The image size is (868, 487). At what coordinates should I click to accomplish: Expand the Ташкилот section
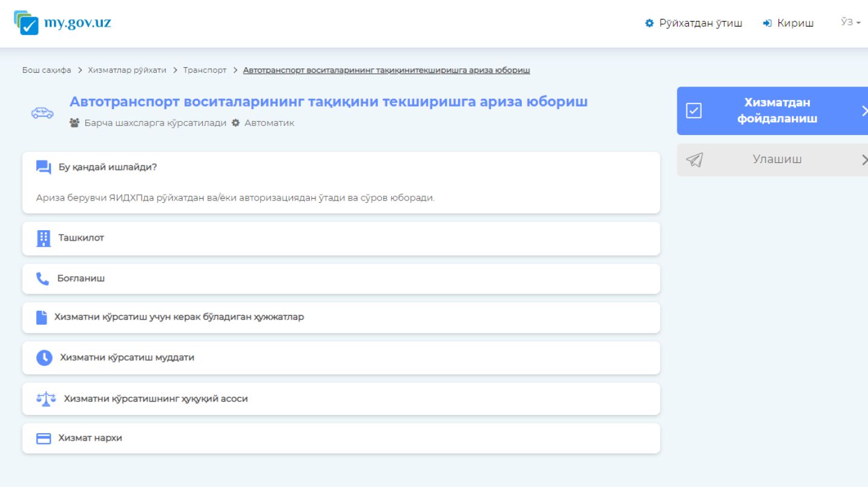click(341, 239)
